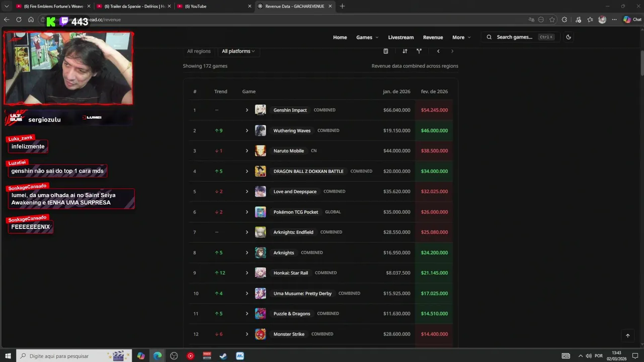The height and width of the screenshot is (362, 644).
Task: Click Dragon Ball Z Dokkan Battle icon
Action: (260, 171)
